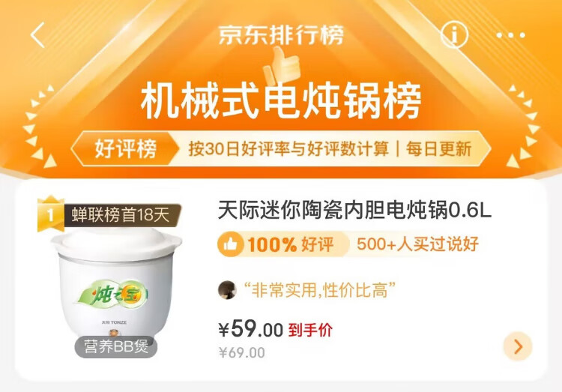Screen dimensions: 562x392
Task: Tap the 营养BB煲 tag on image
Action: click(116, 346)
